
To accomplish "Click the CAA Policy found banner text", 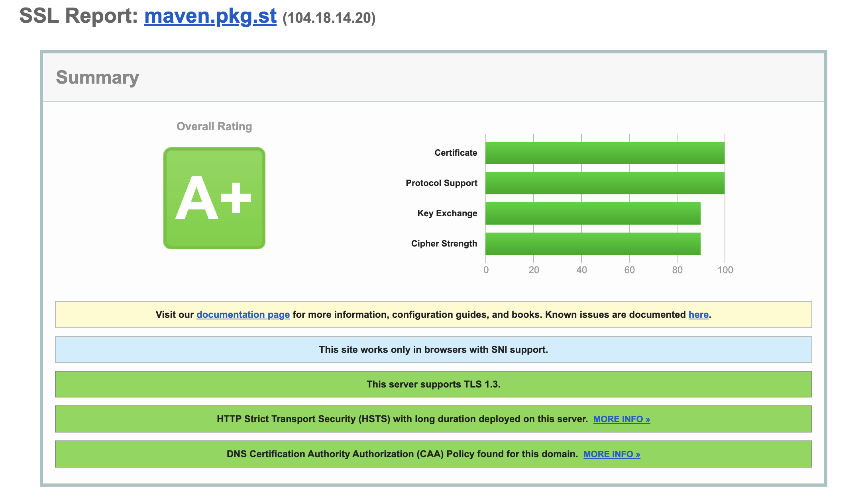I will pos(402,454).
